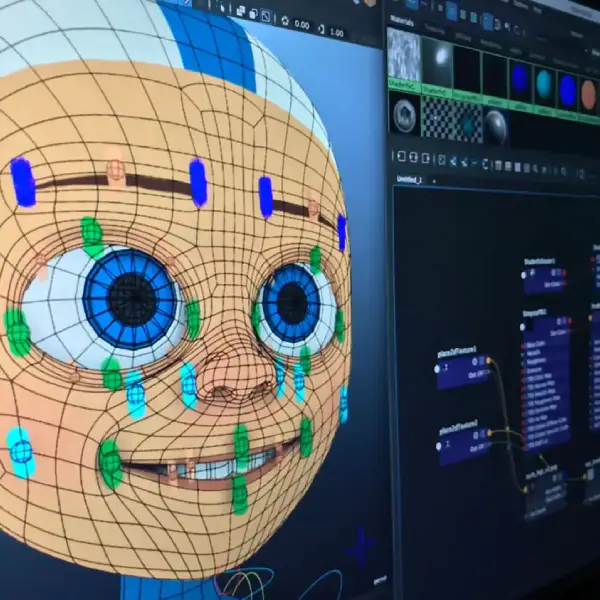This screenshot has height=600, width=600.
Task: Click the large eye's blue iris
Action: (x=130, y=298)
